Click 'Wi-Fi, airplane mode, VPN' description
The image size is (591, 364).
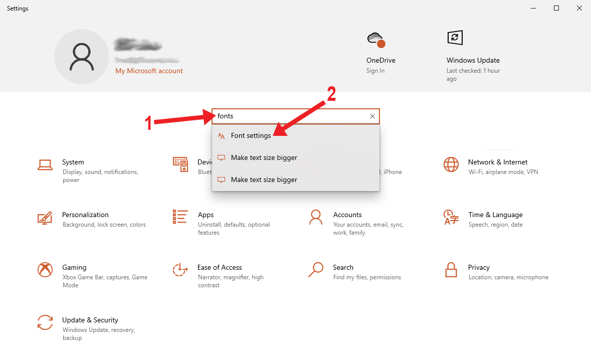coord(503,172)
